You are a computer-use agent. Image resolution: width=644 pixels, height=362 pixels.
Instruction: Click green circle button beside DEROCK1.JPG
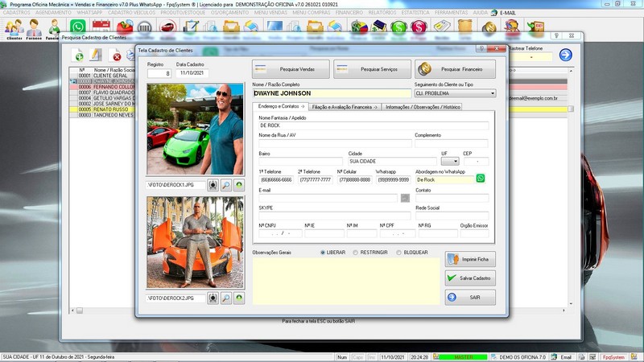tap(239, 185)
